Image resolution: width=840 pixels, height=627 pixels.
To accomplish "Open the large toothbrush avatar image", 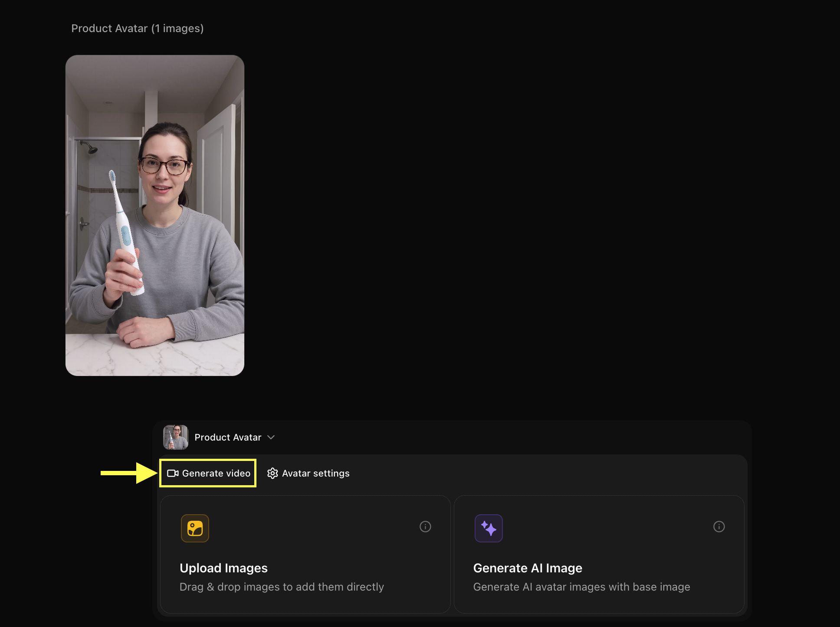I will 155,215.
